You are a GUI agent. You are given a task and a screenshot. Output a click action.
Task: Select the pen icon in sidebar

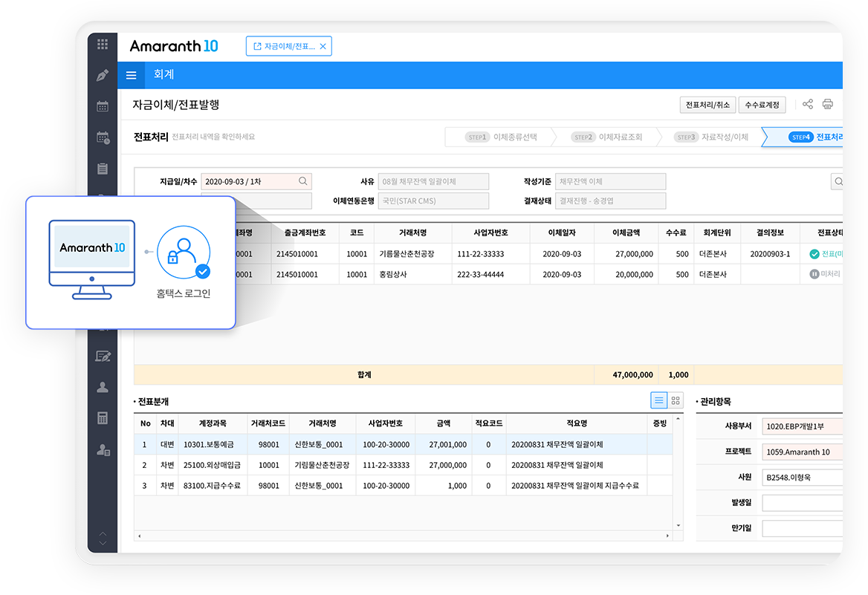[x=103, y=75]
